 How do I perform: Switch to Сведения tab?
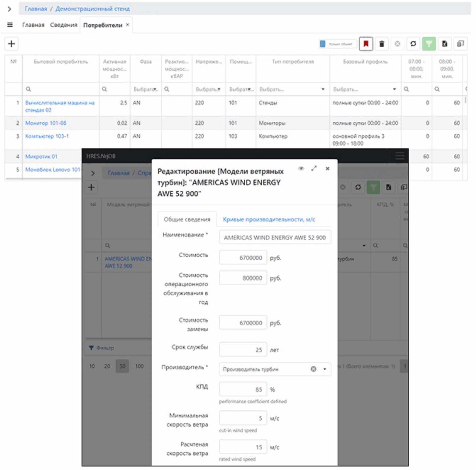pyautogui.click(x=64, y=25)
